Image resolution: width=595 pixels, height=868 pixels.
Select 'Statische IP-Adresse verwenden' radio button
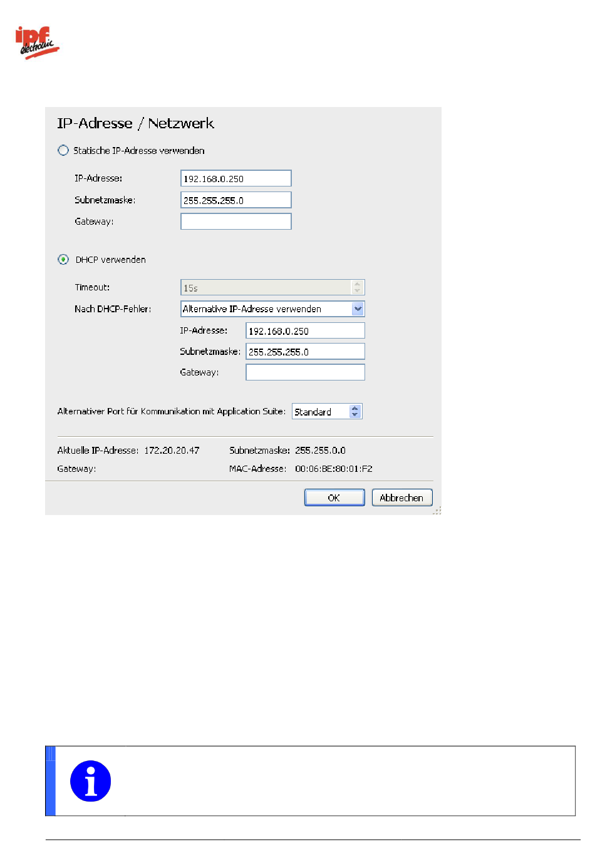pyautogui.click(x=63, y=150)
